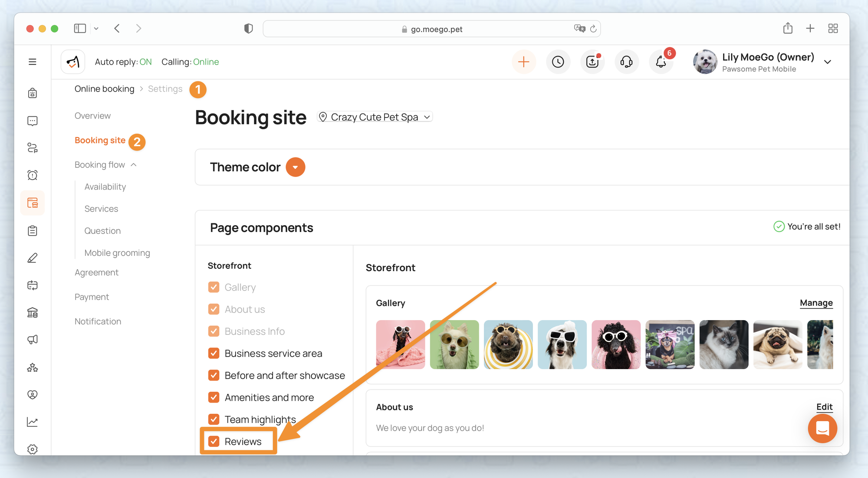Uncheck Team highlights checkbox

point(214,419)
